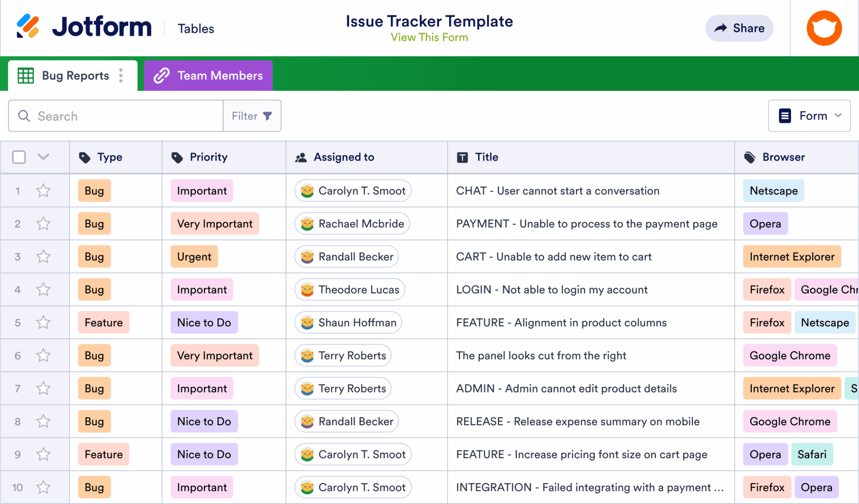Check the select-all checkbox in header
Viewport: 859px width, 504px height.
(x=18, y=157)
